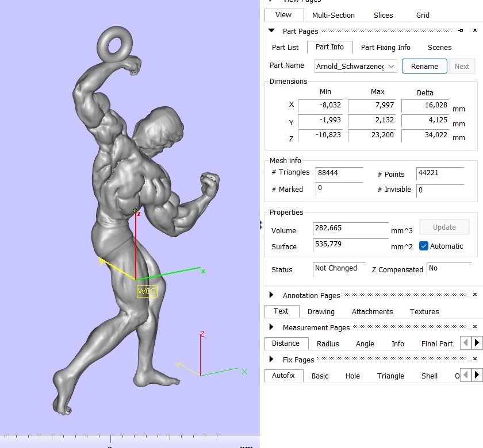Click the Z Min value field

[x=321, y=136]
